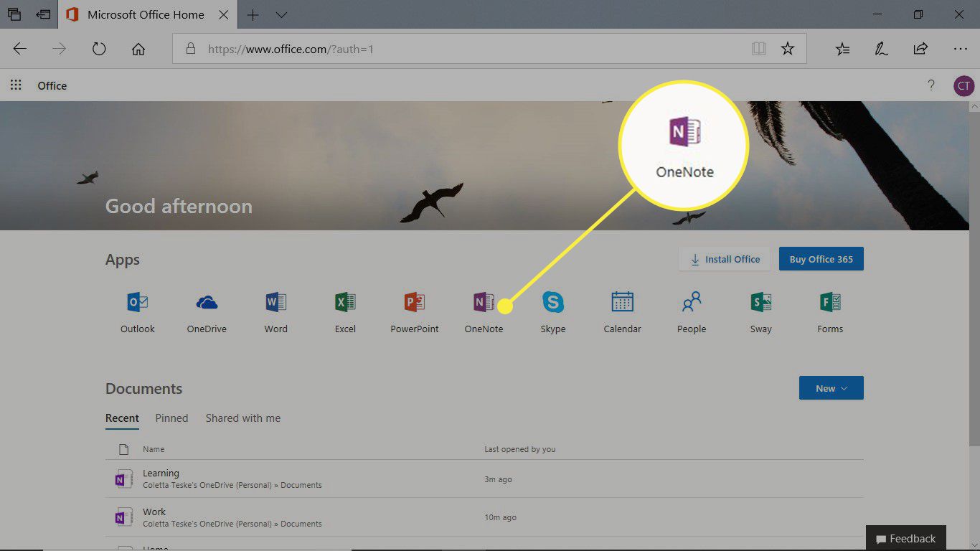Viewport: 980px width, 551px height.
Task: Open the OneDrive app
Action: click(207, 313)
